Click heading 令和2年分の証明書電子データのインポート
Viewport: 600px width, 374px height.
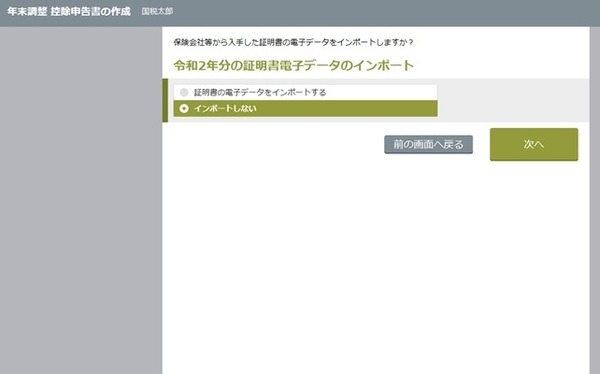[x=293, y=65]
